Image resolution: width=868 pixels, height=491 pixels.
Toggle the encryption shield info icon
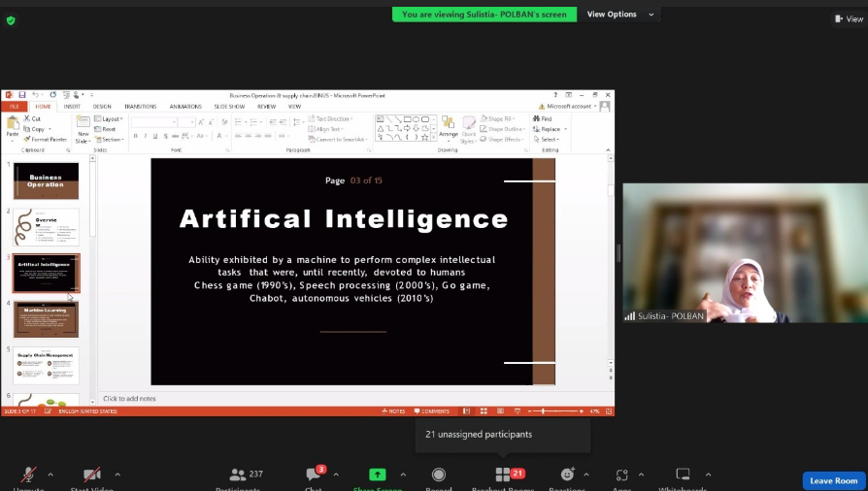tap(11, 19)
